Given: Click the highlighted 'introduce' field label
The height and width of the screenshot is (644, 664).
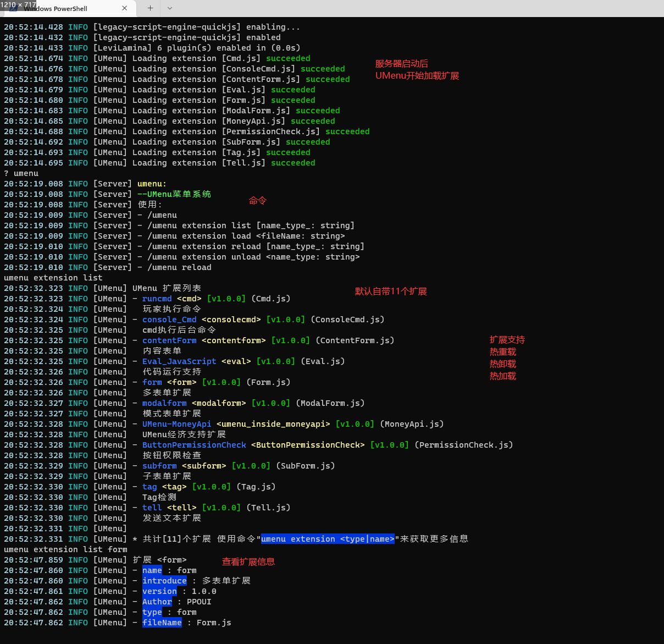Looking at the screenshot, I should [x=164, y=581].
